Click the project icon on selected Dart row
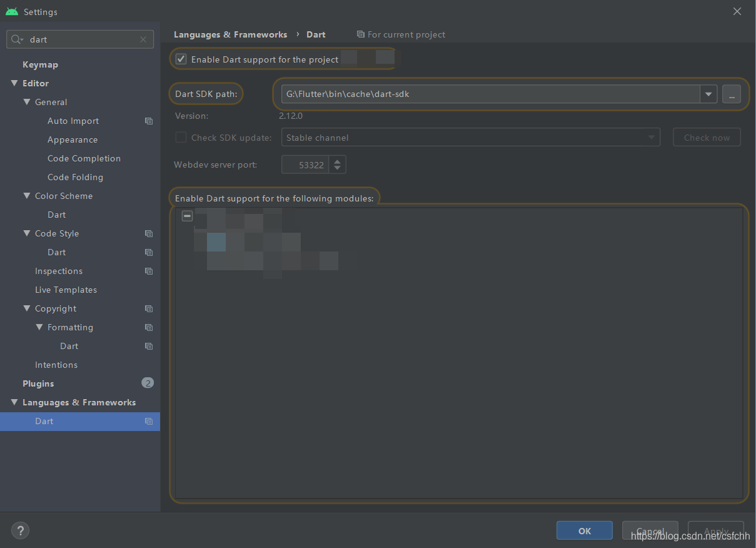This screenshot has width=756, height=548. (149, 421)
